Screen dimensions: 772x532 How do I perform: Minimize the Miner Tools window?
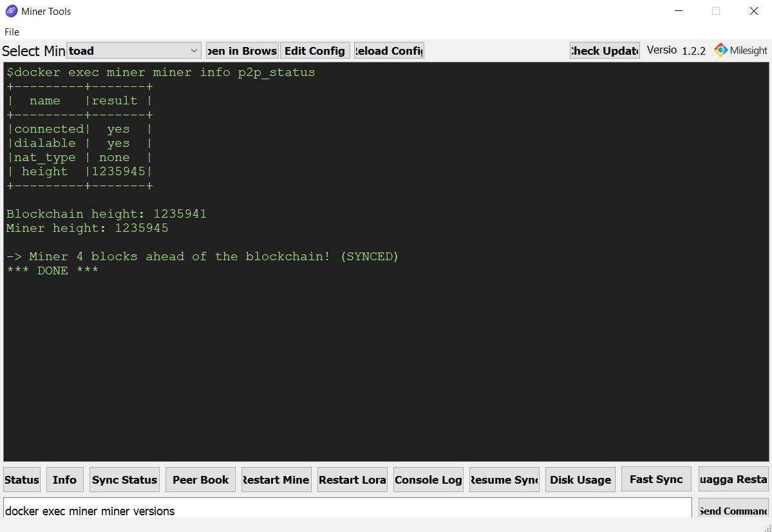coord(679,11)
